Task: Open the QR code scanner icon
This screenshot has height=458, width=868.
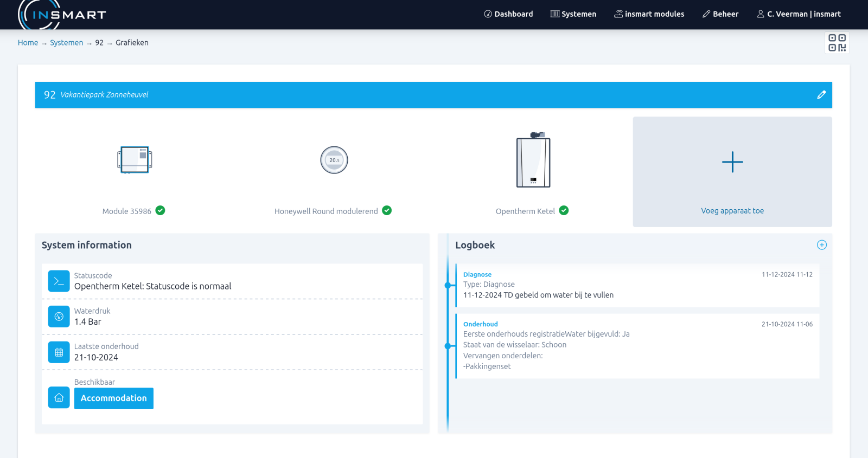Action: [x=837, y=43]
